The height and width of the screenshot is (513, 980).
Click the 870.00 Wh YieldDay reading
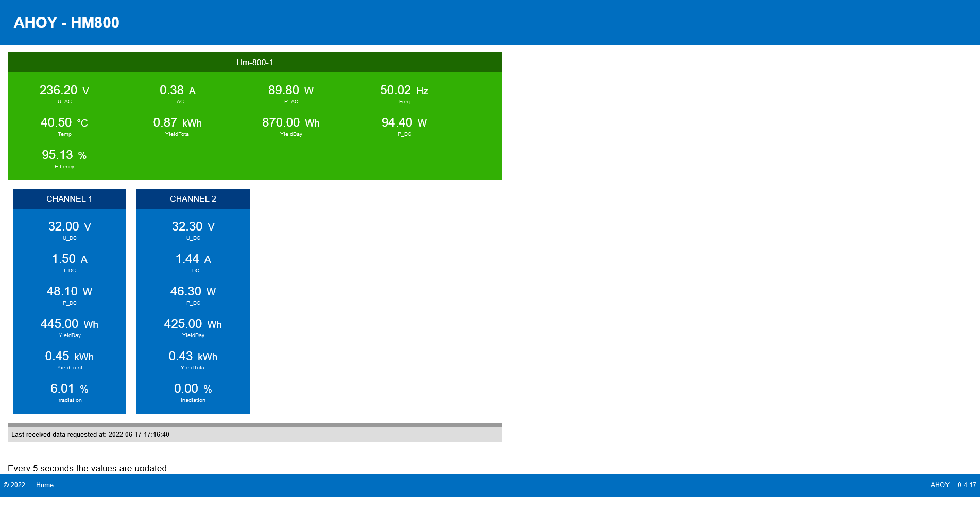click(291, 123)
